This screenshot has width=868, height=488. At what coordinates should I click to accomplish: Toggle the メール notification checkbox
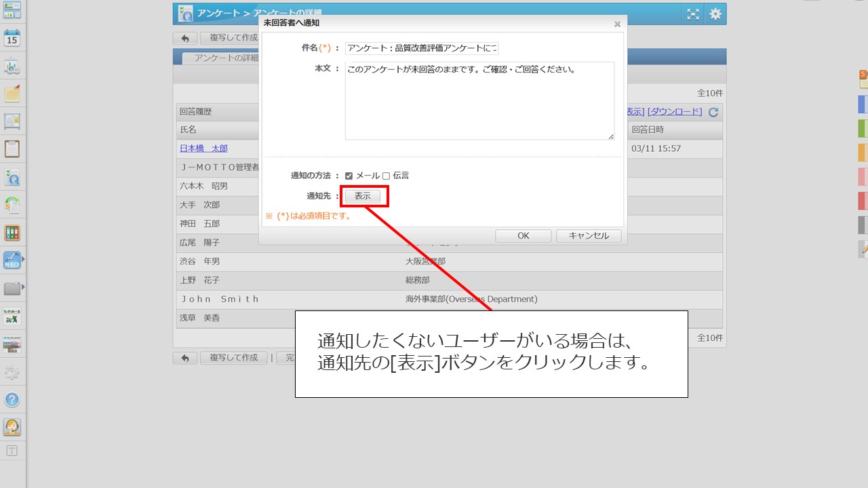click(349, 176)
